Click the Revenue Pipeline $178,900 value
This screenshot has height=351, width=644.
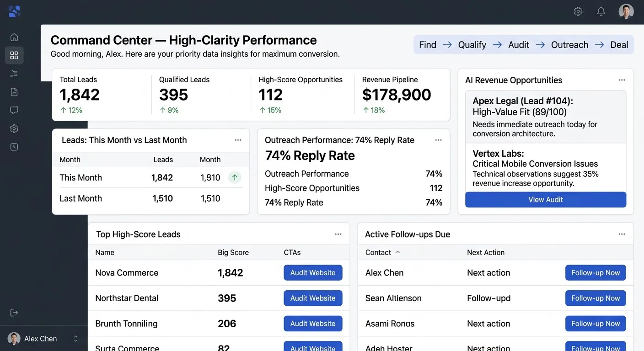click(397, 95)
